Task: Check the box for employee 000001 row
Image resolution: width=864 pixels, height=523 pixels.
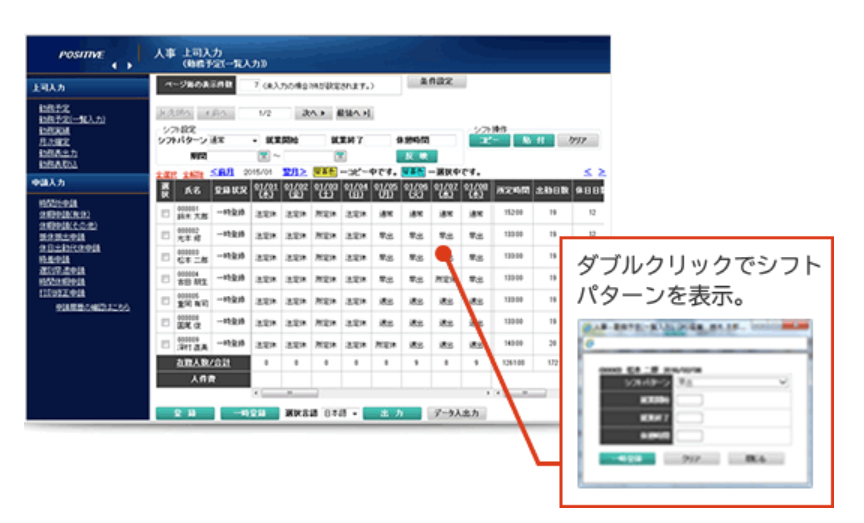Action: click(x=165, y=213)
